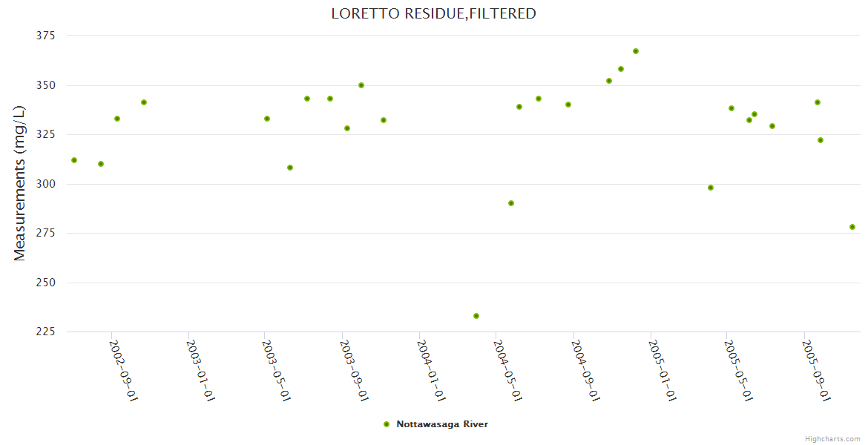
Task: Select the 308 point after 2003-05-01
Action: click(290, 168)
